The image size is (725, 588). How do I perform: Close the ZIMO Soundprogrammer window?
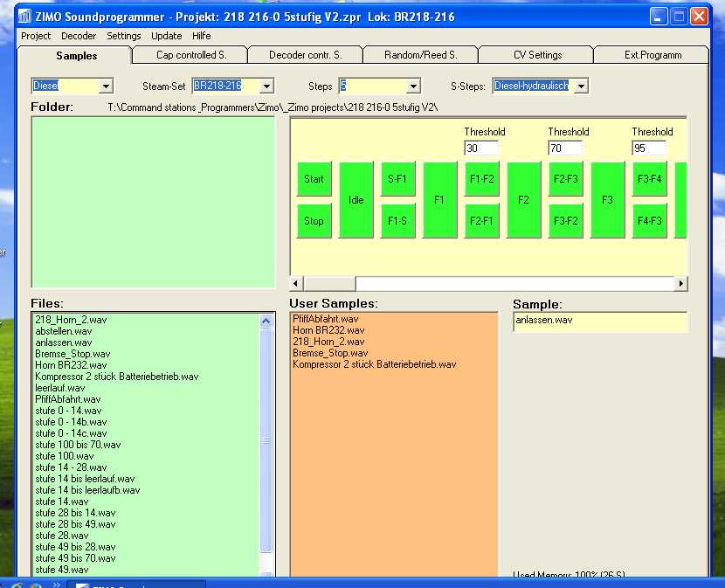click(699, 17)
